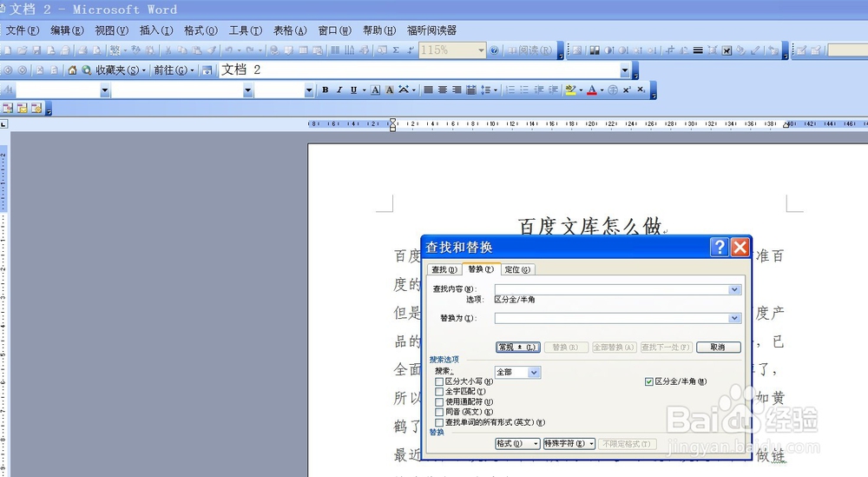Image resolution: width=868 pixels, height=477 pixels.
Task: Click the Save floppy disk icon
Action: pos(36,50)
